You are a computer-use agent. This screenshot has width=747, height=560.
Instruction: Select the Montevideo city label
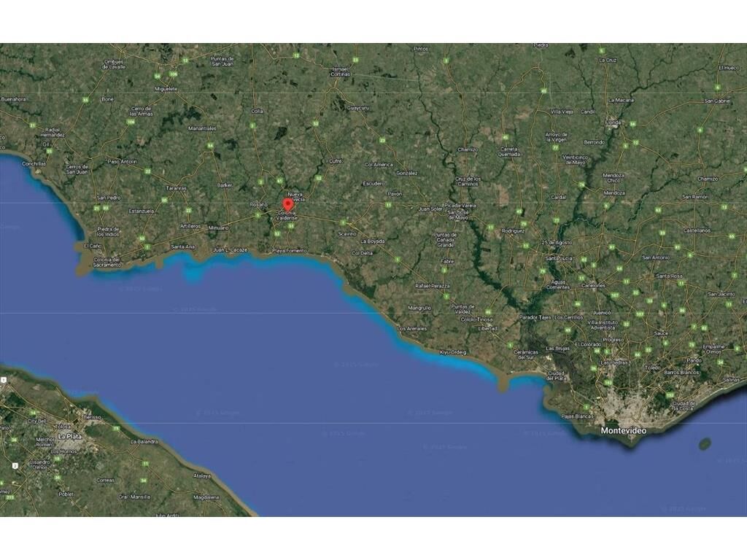(623, 430)
